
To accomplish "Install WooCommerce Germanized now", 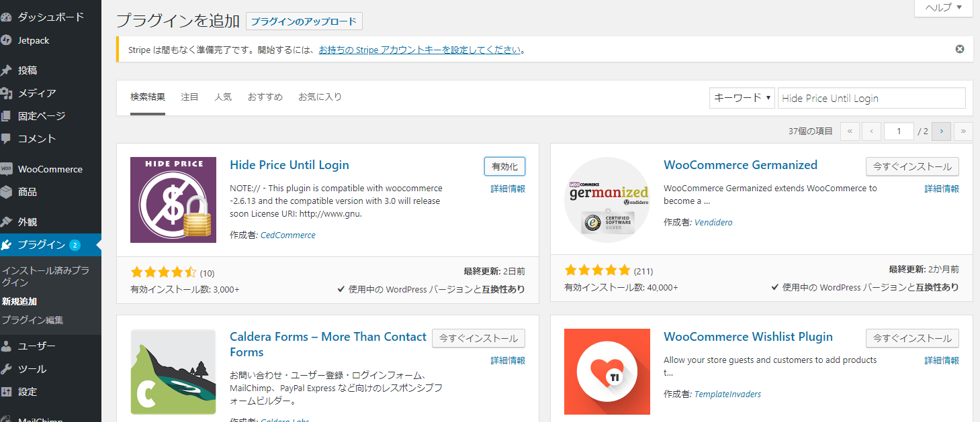I will click(x=912, y=166).
